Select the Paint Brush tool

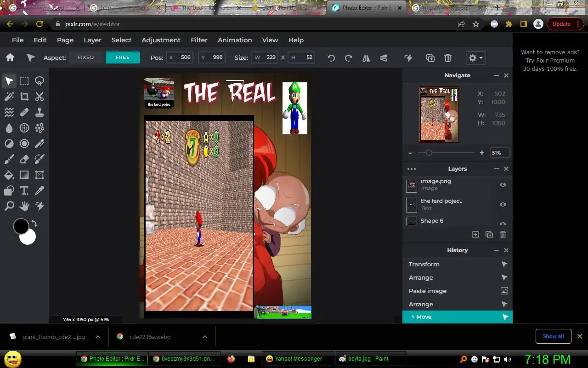coord(9,159)
